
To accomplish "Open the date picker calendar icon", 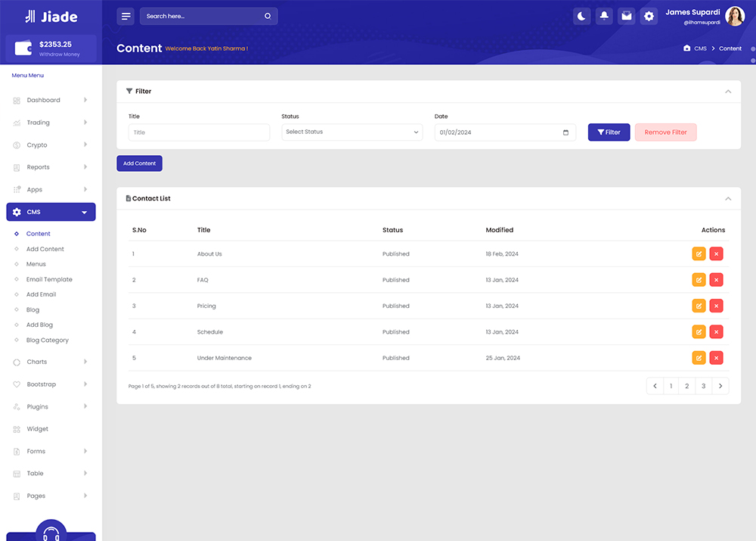I will (566, 132).
